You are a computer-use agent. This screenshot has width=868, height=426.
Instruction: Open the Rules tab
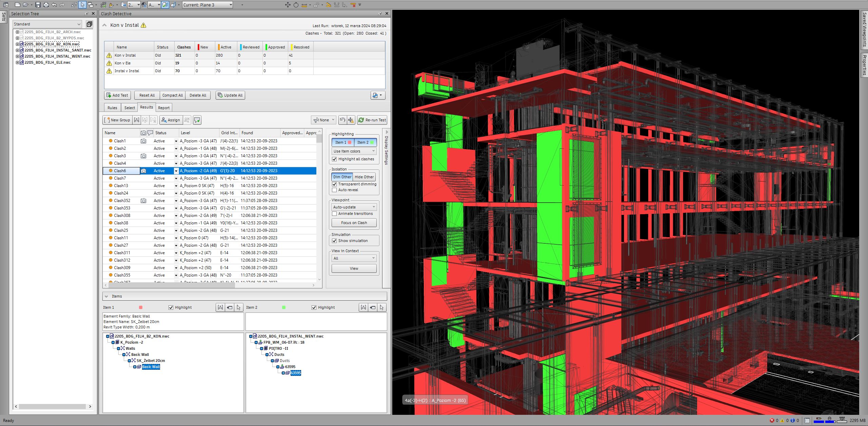click(112, 108)
